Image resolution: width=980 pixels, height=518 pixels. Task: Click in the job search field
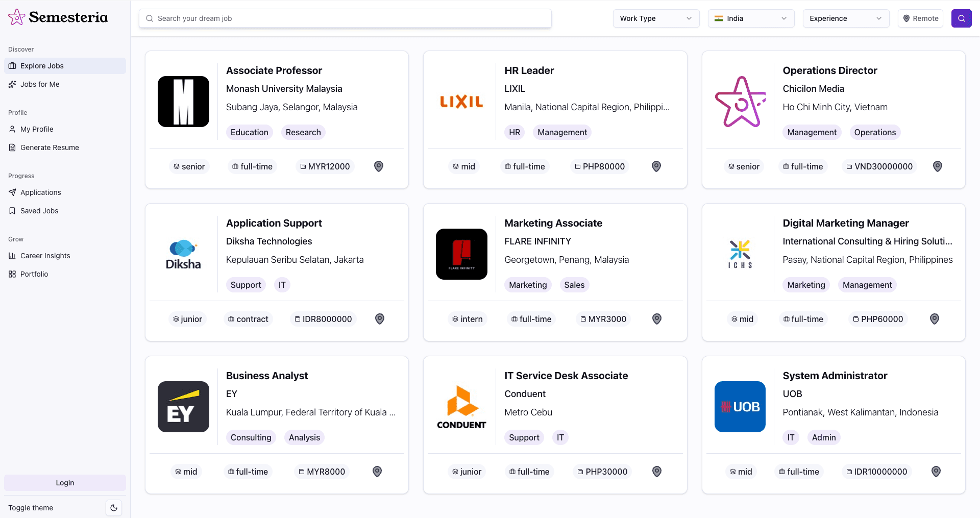pos(345,18)
